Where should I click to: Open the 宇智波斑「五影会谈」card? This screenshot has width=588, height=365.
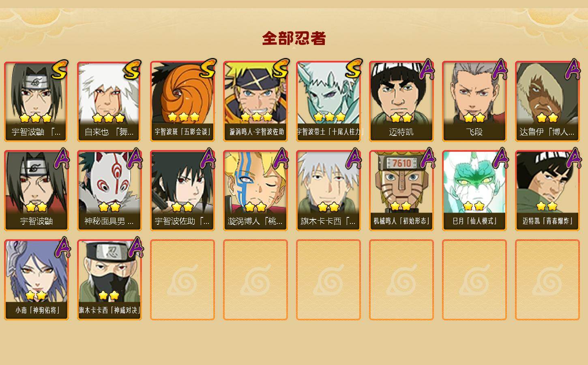click(x=182, y=101)
